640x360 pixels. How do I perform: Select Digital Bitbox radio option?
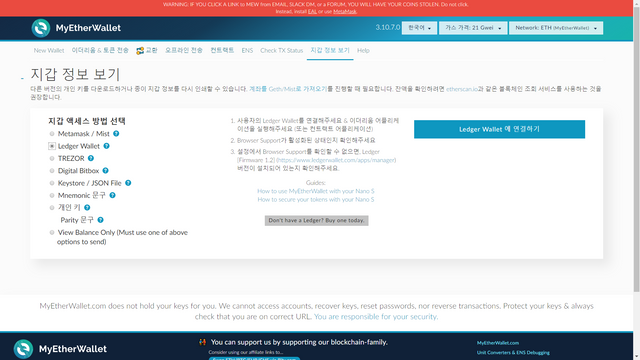pos(52,171)
